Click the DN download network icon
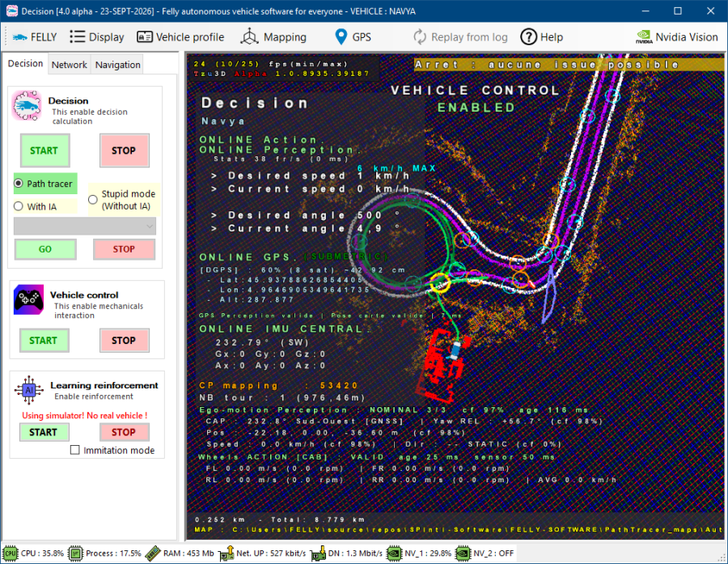The height and width of the screenshot is (564, 728). [x=318, y=553]
